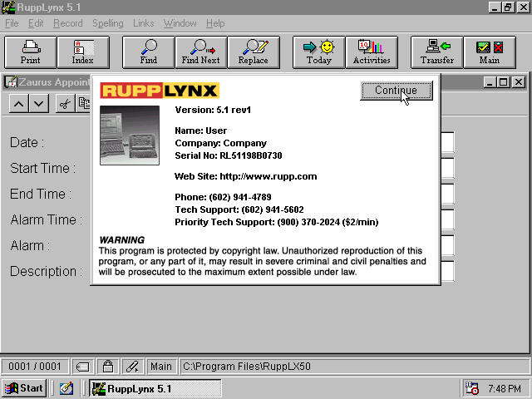Open the Replace tool
Viewport: 532px width, 399px height.
click(x=254, y=52)
